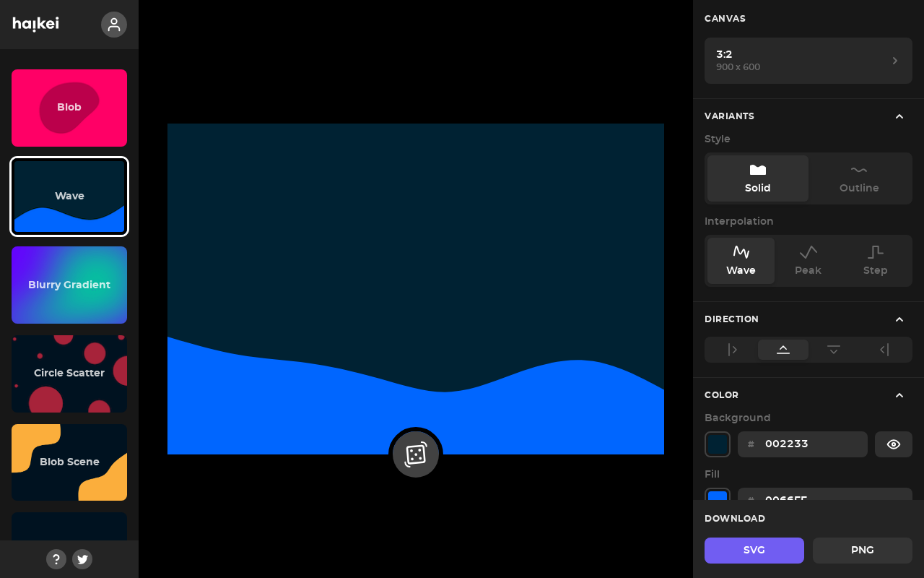Viewport: 924px width, 578px height.
Task: Open the user account icon
Action: coord(114,25)
